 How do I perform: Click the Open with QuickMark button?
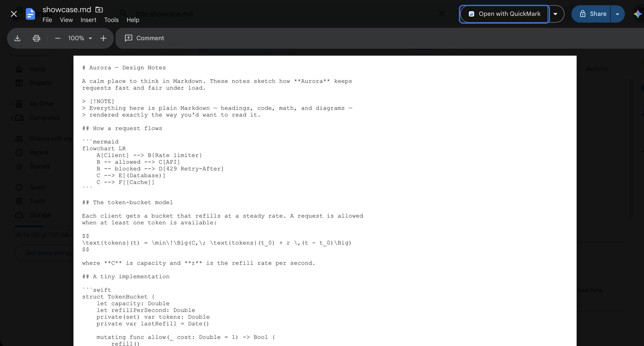tap(504, 14)
